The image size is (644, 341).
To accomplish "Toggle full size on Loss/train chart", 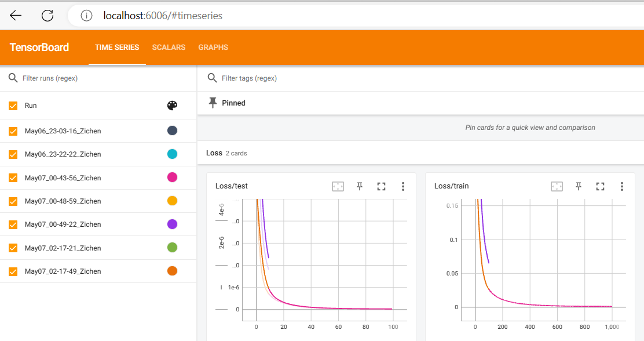I will (x=600, y=186).
